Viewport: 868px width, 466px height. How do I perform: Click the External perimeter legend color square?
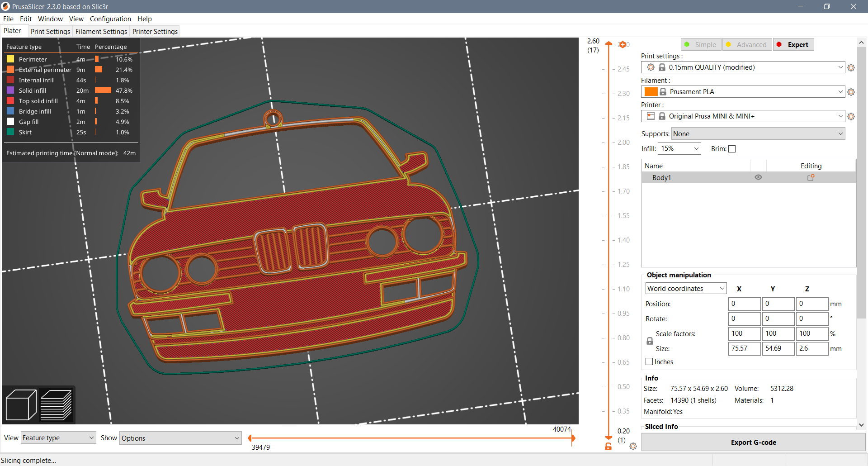[x=10, y=70]
